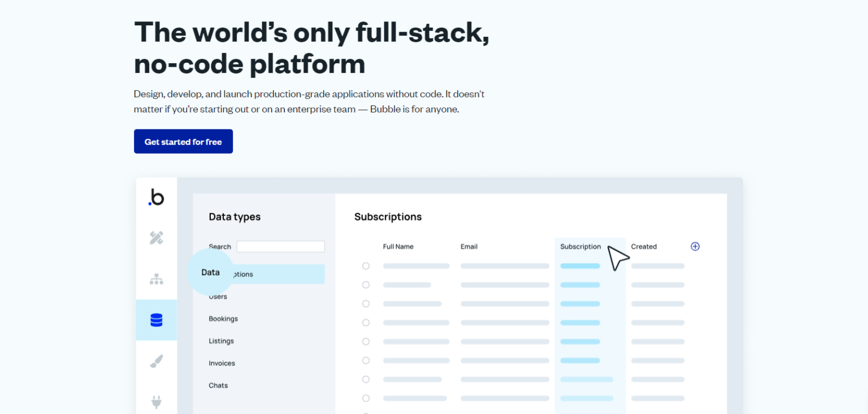Image resolution: width=868 pixels, height=414 pixels.
Task: Open the Created column header
Action: click(x=644, y=246)
